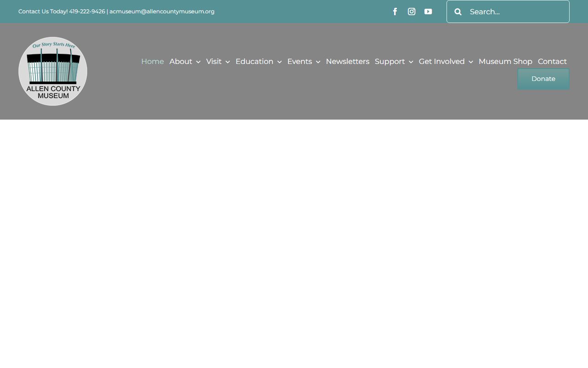Open the museum's Facebook page icon

point(395,11)
